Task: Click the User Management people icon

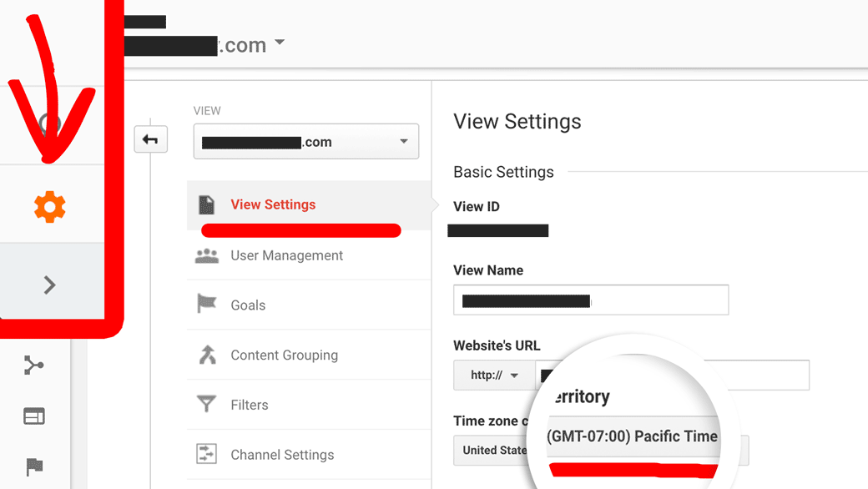Action: click(207, 255)
